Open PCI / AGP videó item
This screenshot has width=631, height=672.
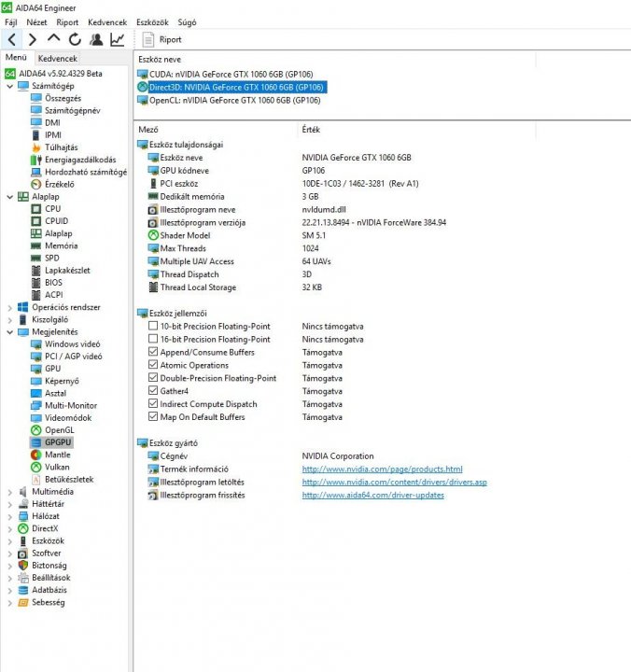[x=74, y=357]
